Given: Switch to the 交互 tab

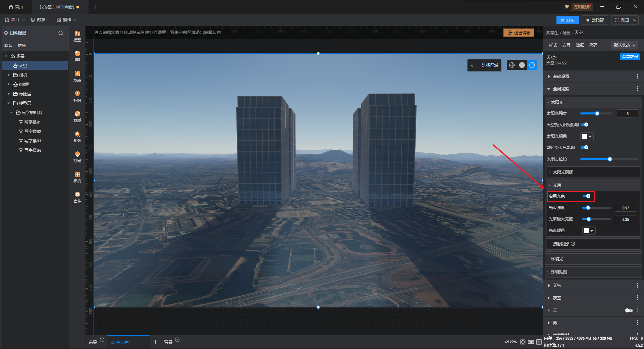Looking at the screenshot, I should (567, 45).
